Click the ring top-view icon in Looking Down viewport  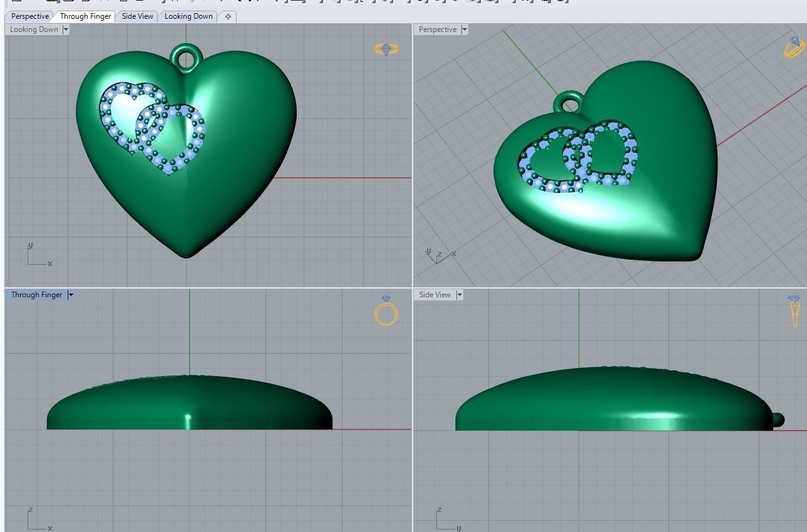[386, 49]
